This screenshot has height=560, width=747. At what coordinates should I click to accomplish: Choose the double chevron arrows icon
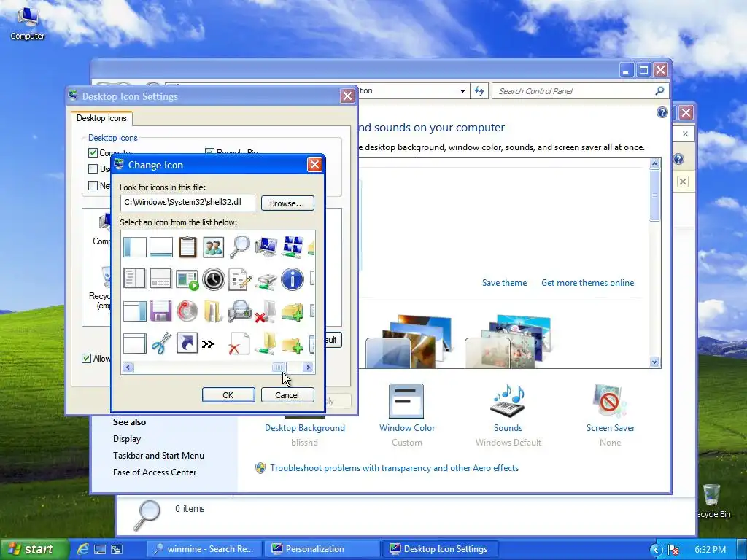(x=208, y=344)
